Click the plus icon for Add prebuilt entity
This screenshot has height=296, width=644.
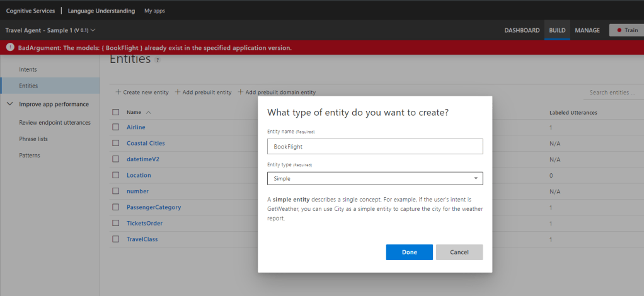click(x=178, y=92)
